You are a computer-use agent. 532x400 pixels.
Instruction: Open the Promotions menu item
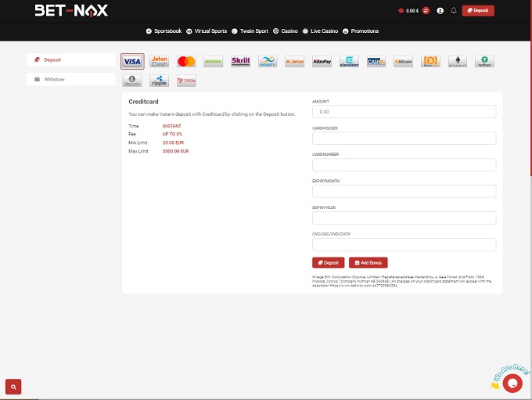[x=361, y=31]
